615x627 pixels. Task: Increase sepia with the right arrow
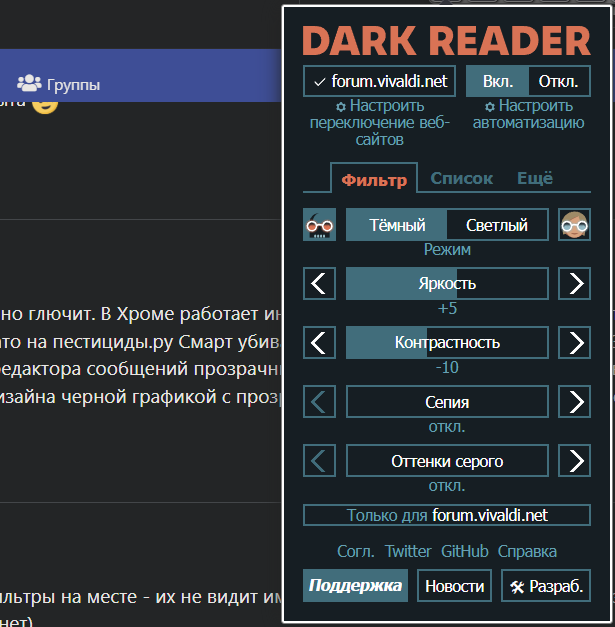pos(574,402)
